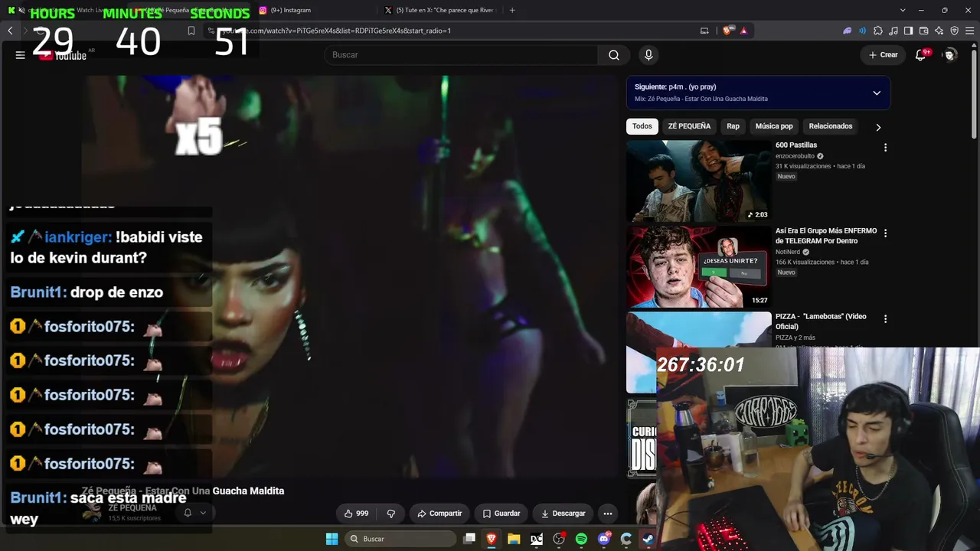Open the YouTube account avatar menu
This screenshot has width=980, height=551.
point(950,55)
